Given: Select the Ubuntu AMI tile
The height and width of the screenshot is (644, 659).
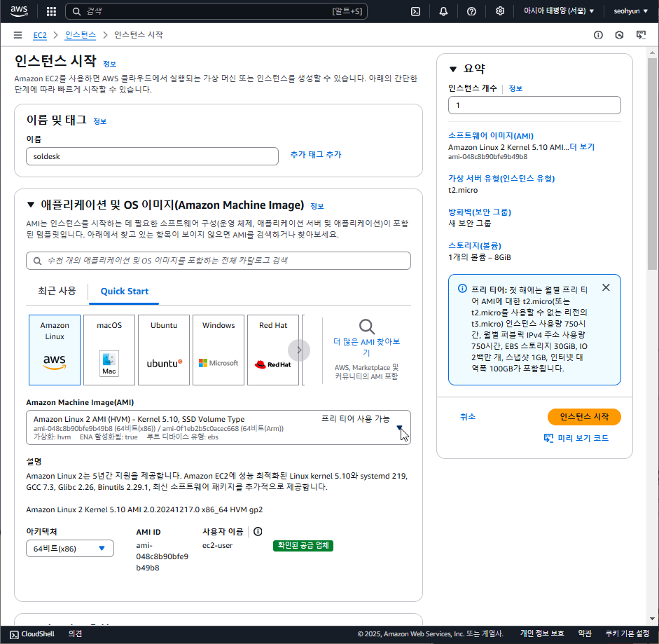Looking at the screenshot, I should [x=164, y=350].
